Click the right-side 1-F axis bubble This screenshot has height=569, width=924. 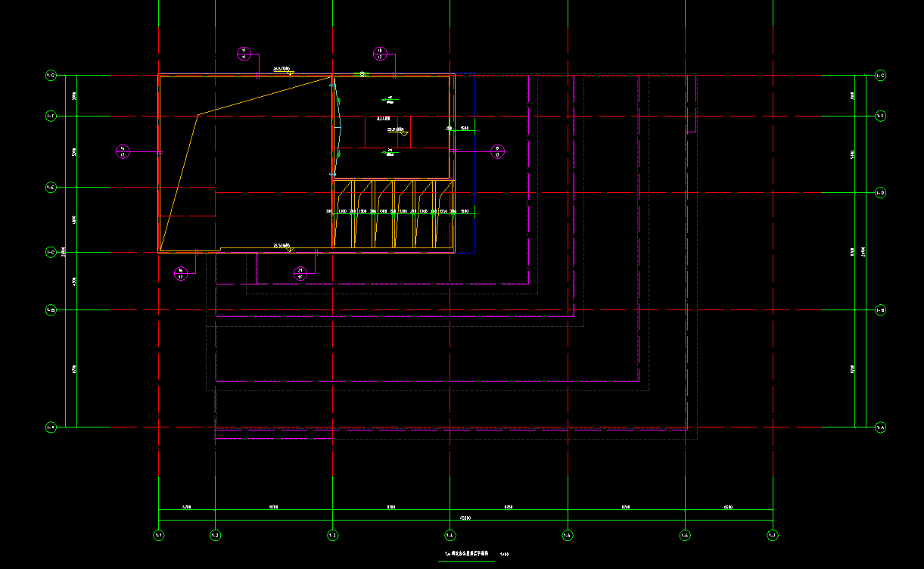point(880,116)
